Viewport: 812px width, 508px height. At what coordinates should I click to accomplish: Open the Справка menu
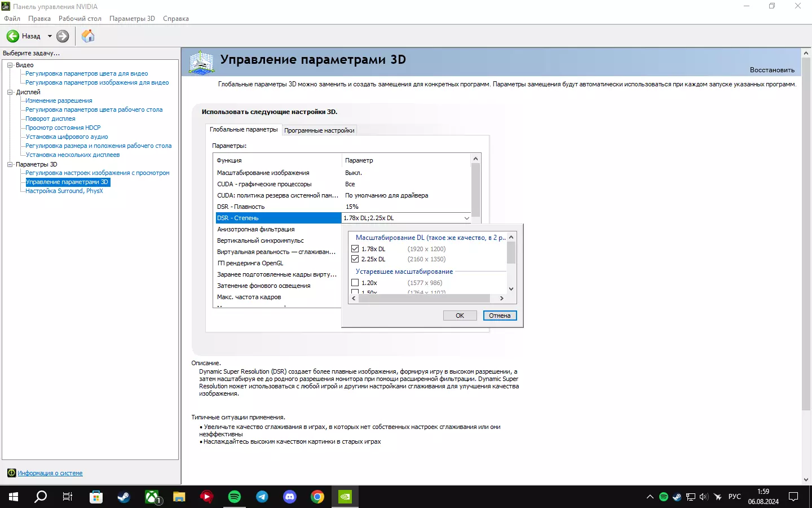(x=176, y=19)
